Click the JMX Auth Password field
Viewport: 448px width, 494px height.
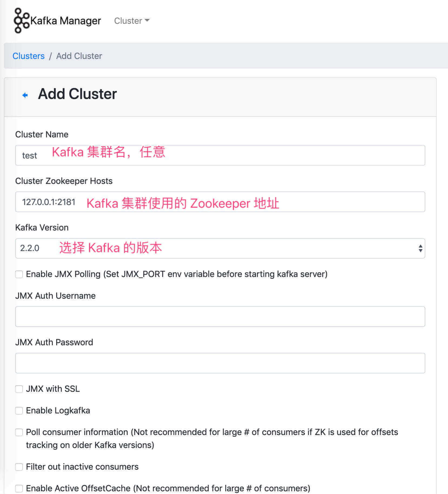[x=220, y=363]
